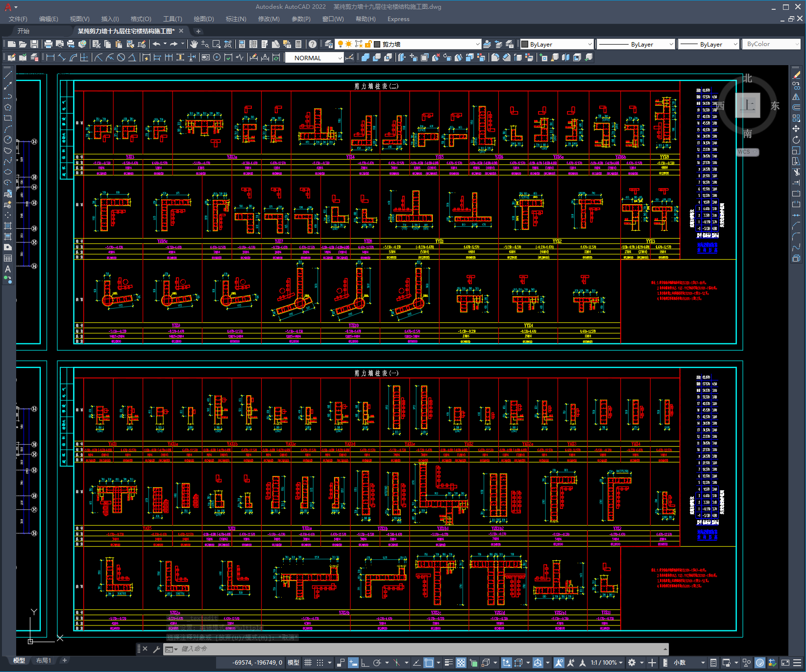
Task: Select the Erase tool in right toolbar
Action: pyautogui.click(x=796, y=75)
